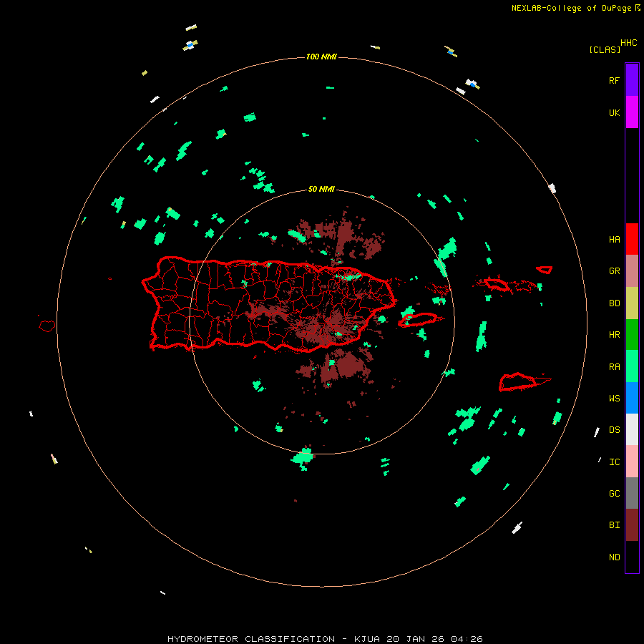Click the ND black legend swatch
644x644 pixels.
click(632, 557)
